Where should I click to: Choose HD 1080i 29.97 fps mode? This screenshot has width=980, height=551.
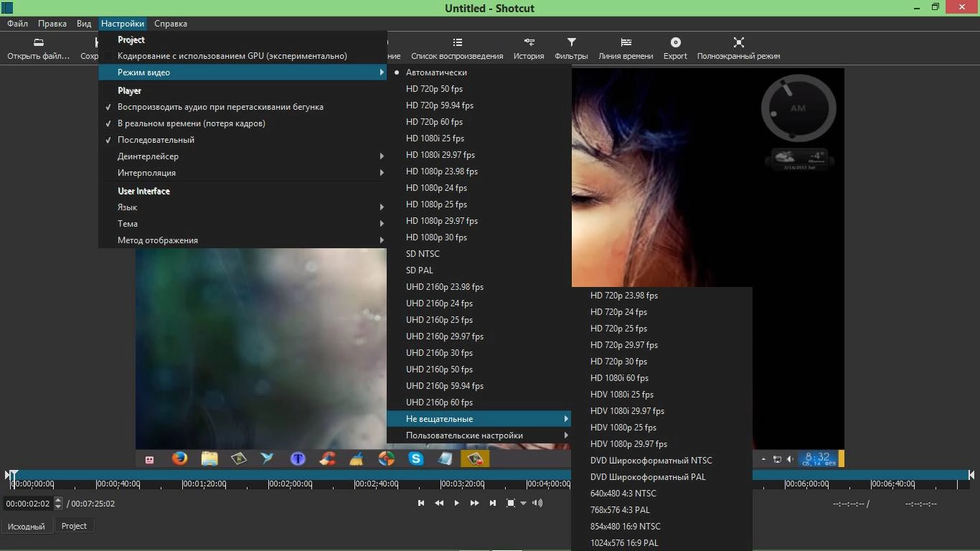tap(479, 155)
